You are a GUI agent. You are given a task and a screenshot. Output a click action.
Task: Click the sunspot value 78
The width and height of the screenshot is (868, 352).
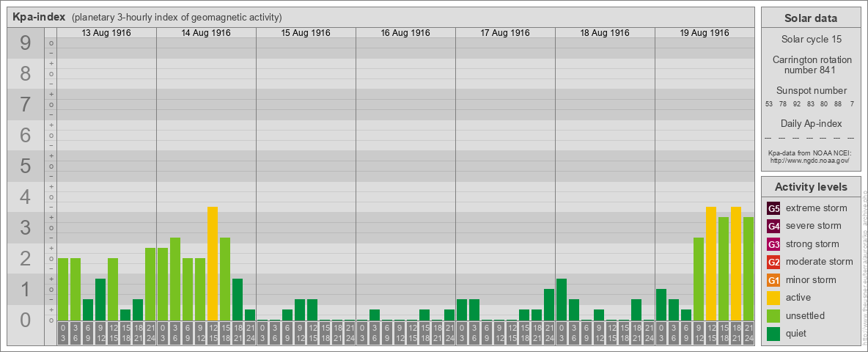coord(783,104)
